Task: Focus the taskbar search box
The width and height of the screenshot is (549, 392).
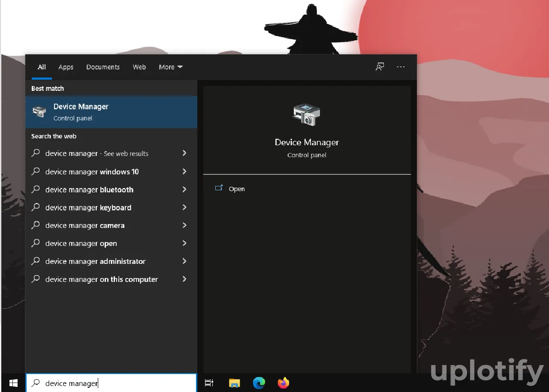Action: click(112, 383)
